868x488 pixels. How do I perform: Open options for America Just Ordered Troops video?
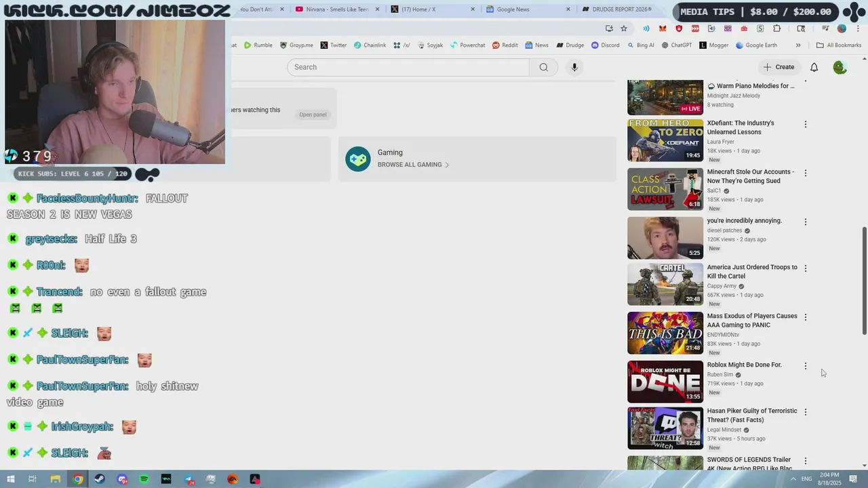click(x=805, y=268)
